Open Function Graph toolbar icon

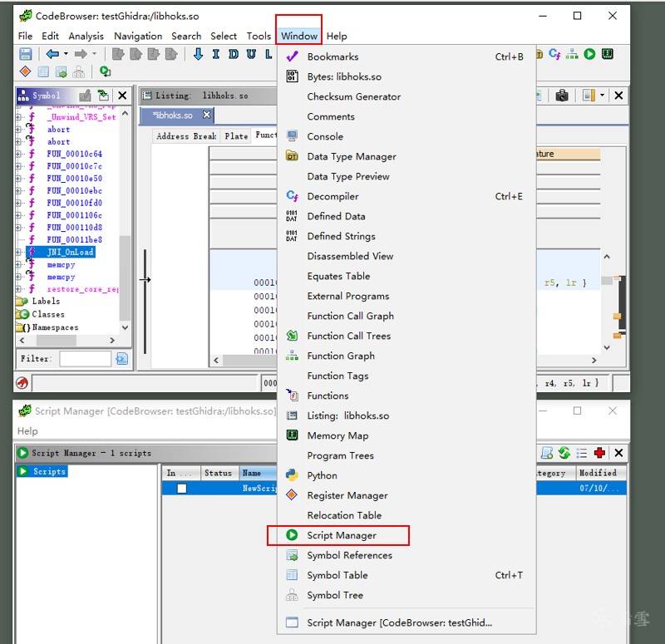(572, 54)
